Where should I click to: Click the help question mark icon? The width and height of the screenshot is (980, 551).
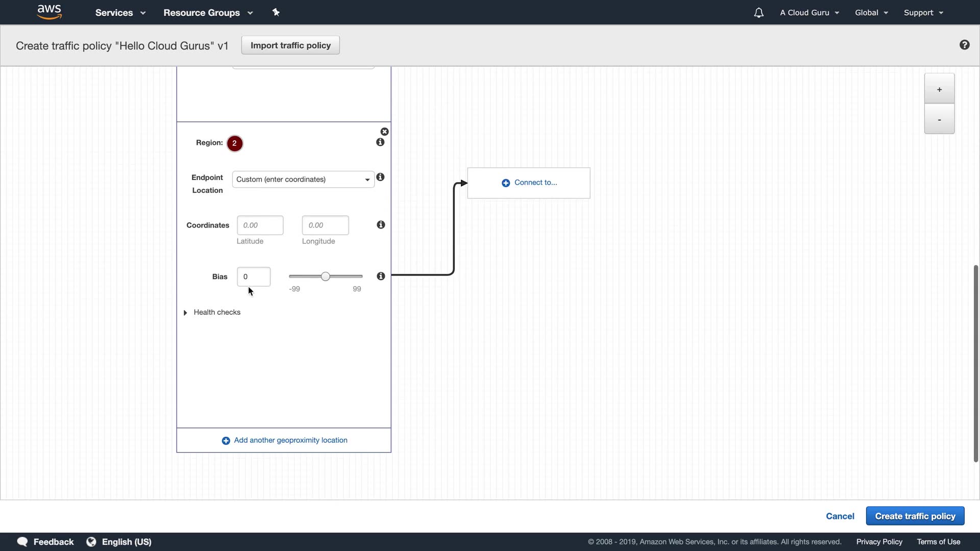tap(964, 45)
